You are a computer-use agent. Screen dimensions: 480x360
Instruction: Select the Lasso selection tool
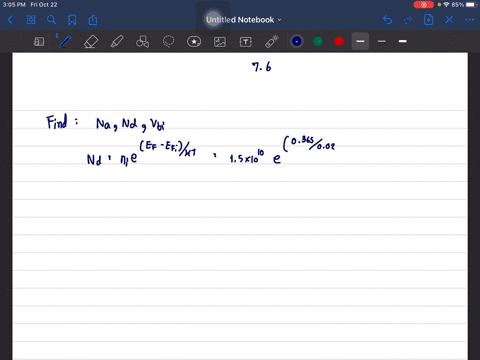click(x=168, y=42)
